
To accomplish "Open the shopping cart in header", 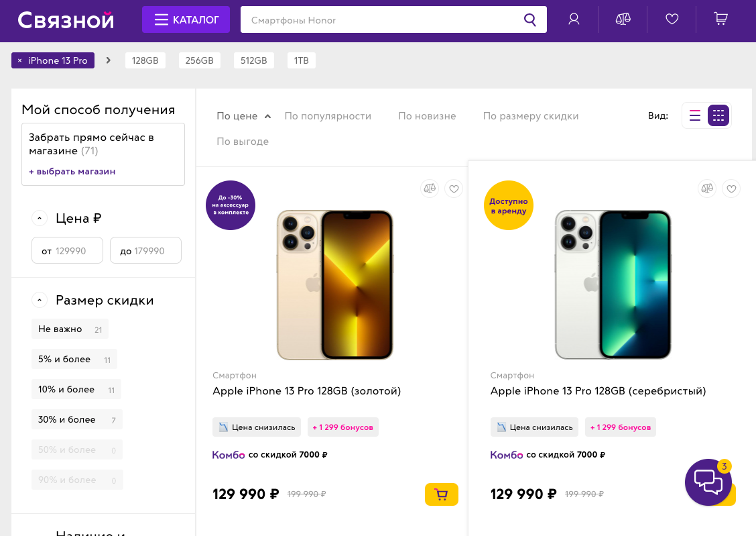I will (x=721, y=19).
